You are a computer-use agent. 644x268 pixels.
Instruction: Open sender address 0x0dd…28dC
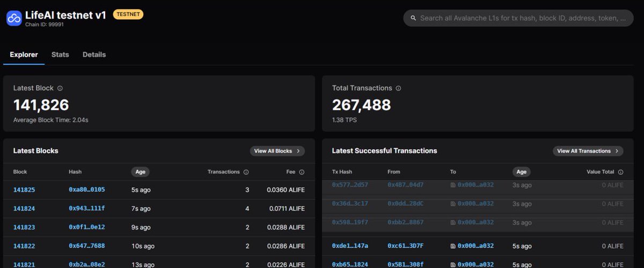click(x=405, y=204)
